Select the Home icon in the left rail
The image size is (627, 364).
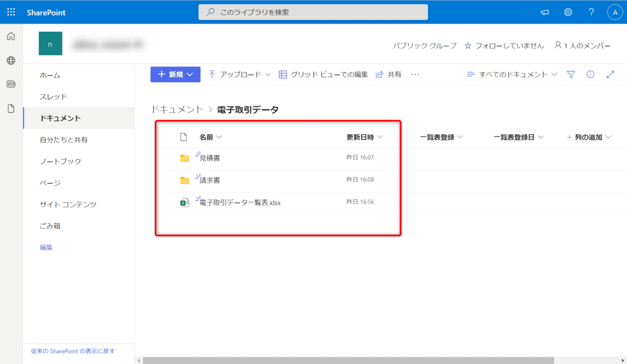tap(10, 36)
